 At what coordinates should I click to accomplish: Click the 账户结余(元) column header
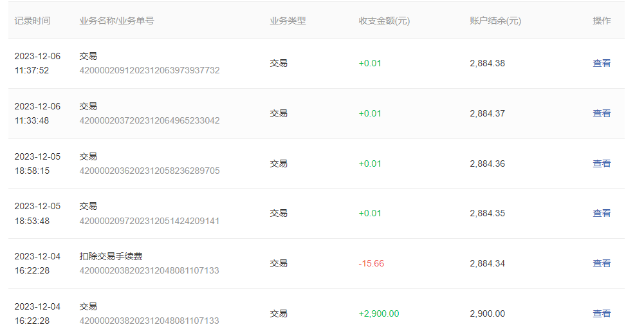point(495,21)
